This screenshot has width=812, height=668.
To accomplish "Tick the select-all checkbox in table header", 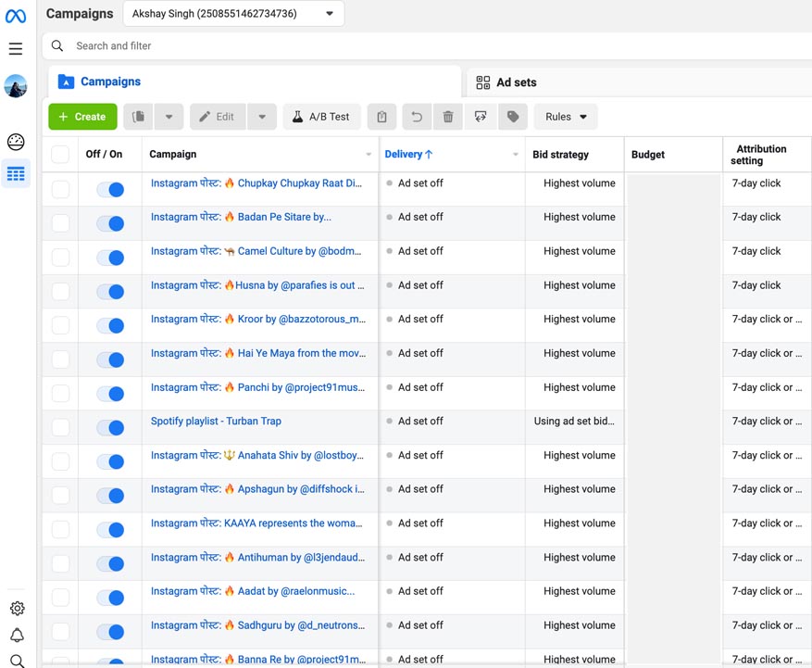I will (x=60, y=155).
